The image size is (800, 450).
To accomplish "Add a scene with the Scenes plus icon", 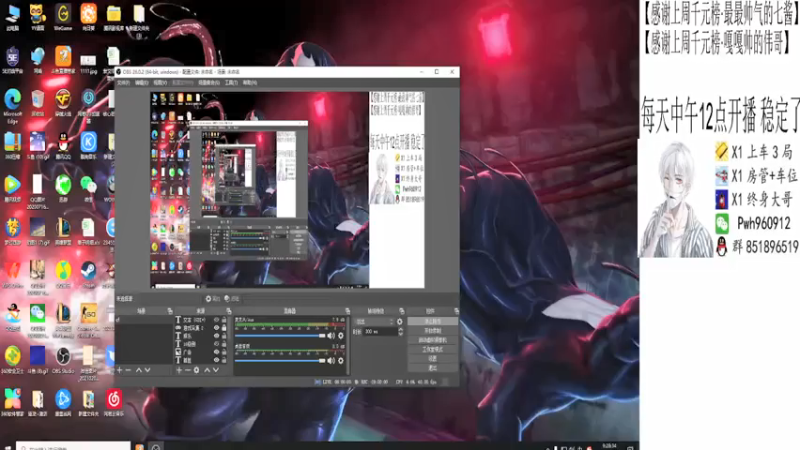I will click(x=119, y=370).
